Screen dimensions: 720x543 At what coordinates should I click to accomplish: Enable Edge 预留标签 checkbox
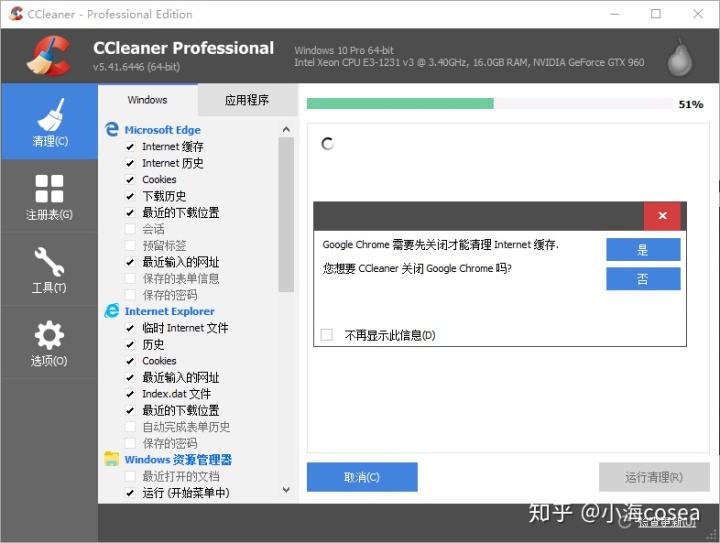pyautogui.click(x=130, y=245)
